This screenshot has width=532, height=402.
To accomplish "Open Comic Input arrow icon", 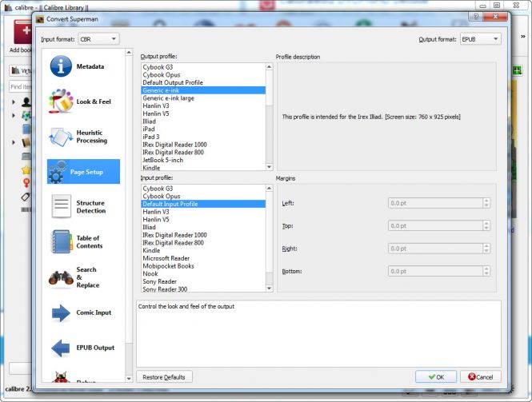I will point(61,312).
